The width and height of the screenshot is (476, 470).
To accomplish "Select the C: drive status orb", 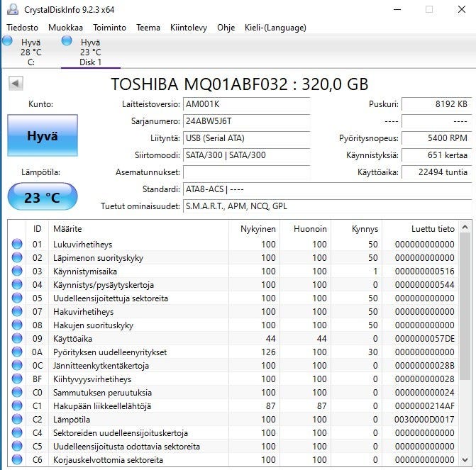I will tap(7, 41).
